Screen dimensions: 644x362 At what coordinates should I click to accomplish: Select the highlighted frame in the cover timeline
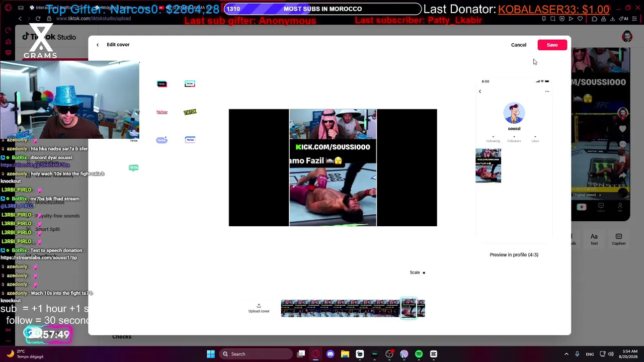409,308
